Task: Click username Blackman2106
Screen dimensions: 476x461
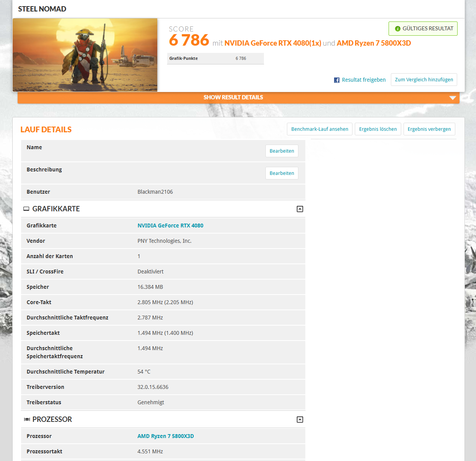Action: pyautogui.click(x=155, y=192)
